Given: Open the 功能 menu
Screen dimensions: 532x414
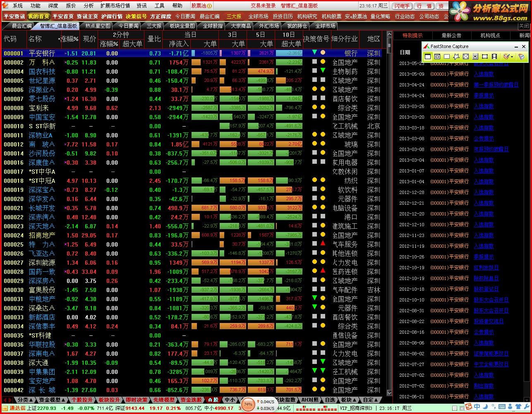Looking at the screenshot, I should tap(36, 6).
